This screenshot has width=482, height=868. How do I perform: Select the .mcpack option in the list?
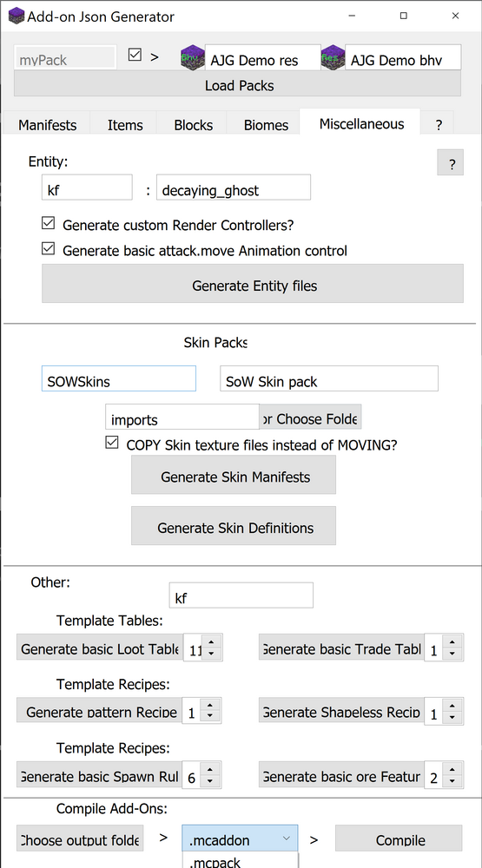pos(240,861)
